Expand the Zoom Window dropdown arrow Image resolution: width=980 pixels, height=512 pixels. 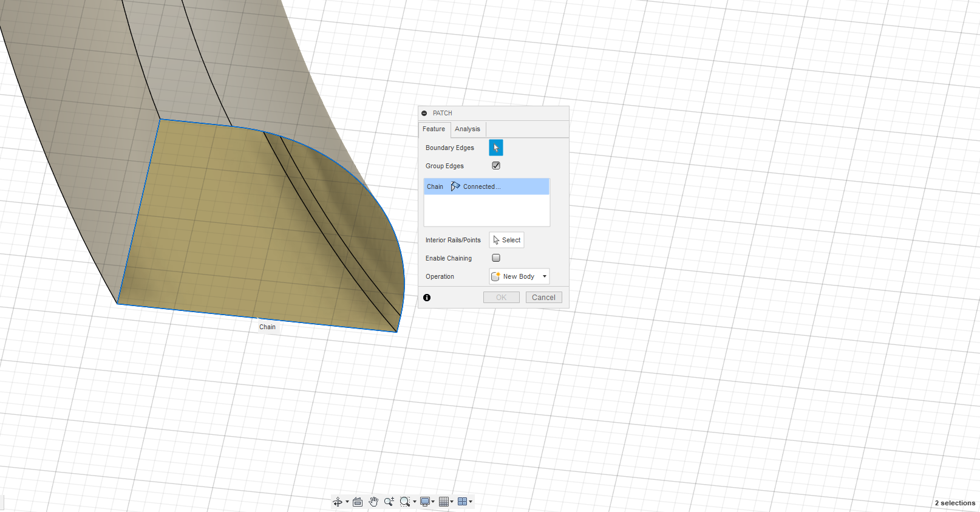(x=415, y=502)
